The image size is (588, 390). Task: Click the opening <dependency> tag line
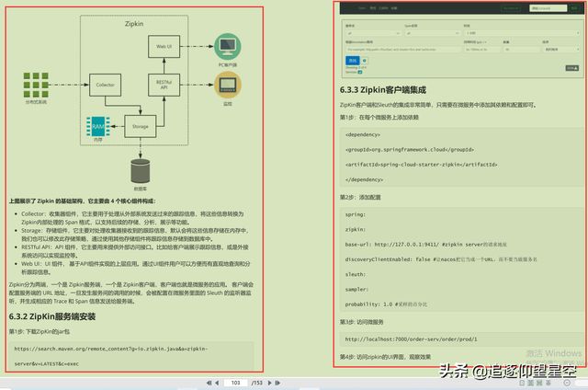(363, 134)
